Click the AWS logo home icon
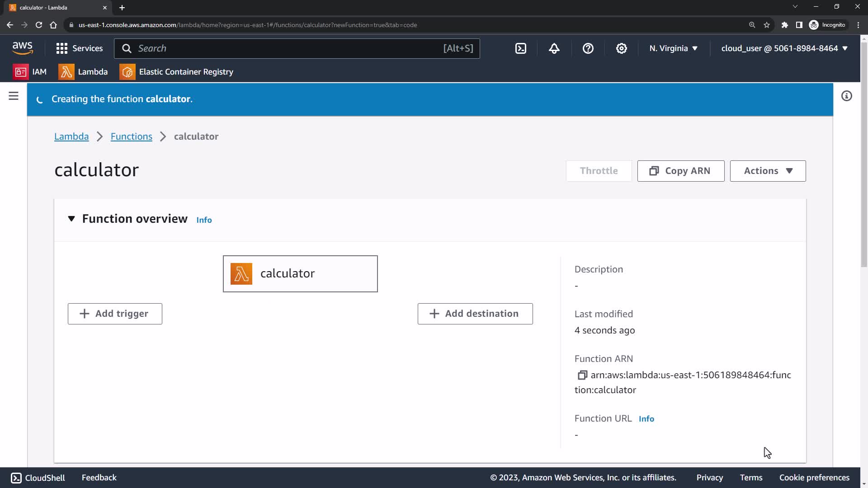This screenshot has height=488, width=868. coord(22,48)
